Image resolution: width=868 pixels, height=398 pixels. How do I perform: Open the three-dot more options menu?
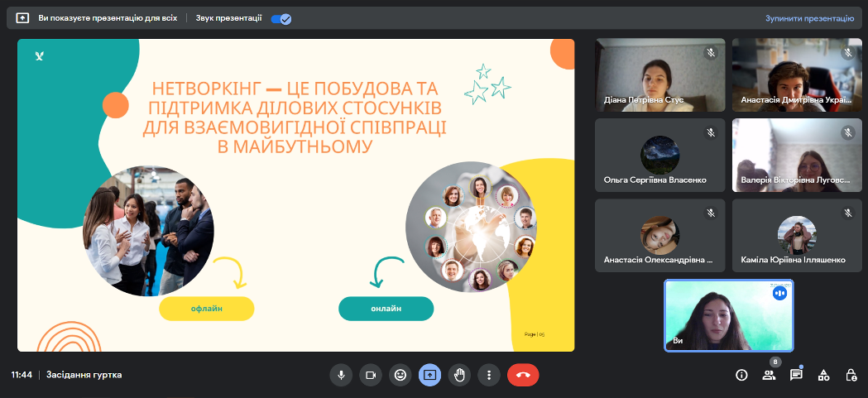[x=489, y=375]
